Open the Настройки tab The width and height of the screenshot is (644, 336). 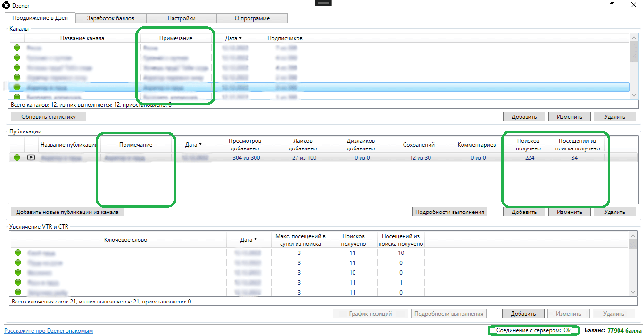tap(182, 18)
